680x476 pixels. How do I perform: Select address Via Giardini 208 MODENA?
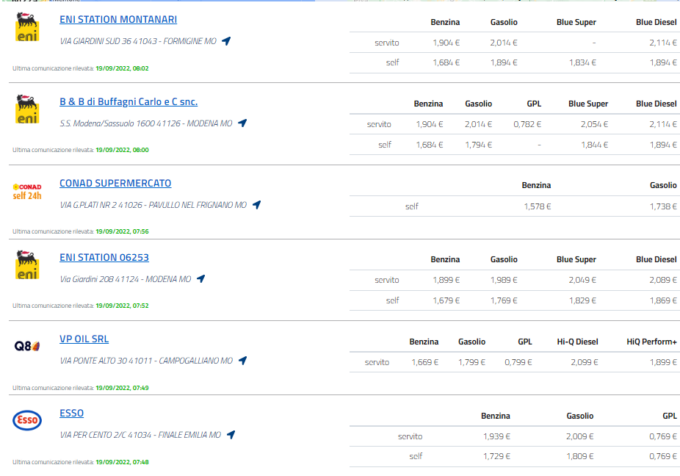click(x=125, y=279)
